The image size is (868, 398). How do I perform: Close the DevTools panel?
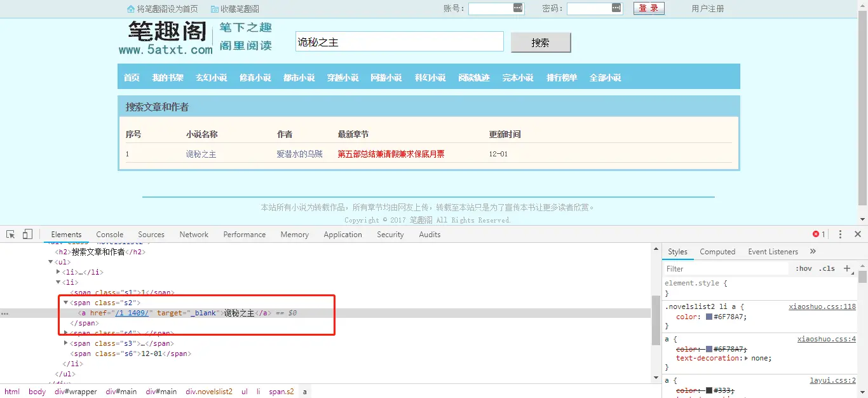pos(857,234)
